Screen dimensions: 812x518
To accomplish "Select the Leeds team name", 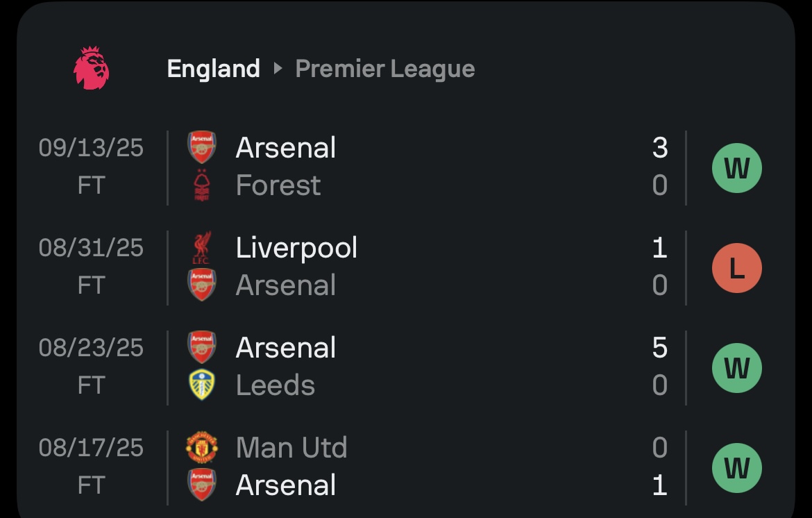I will pyautogui.click(x=276, y=385).
